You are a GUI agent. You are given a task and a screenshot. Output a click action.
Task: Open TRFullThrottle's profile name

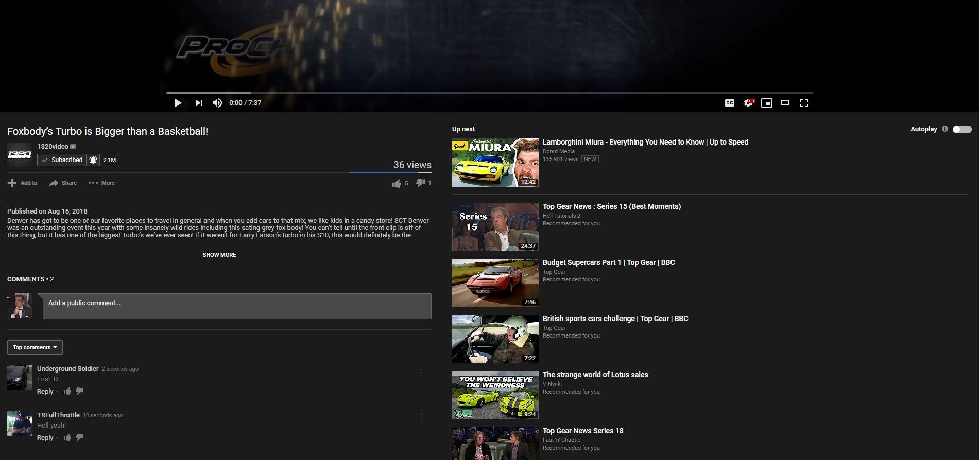coord(58,415)
